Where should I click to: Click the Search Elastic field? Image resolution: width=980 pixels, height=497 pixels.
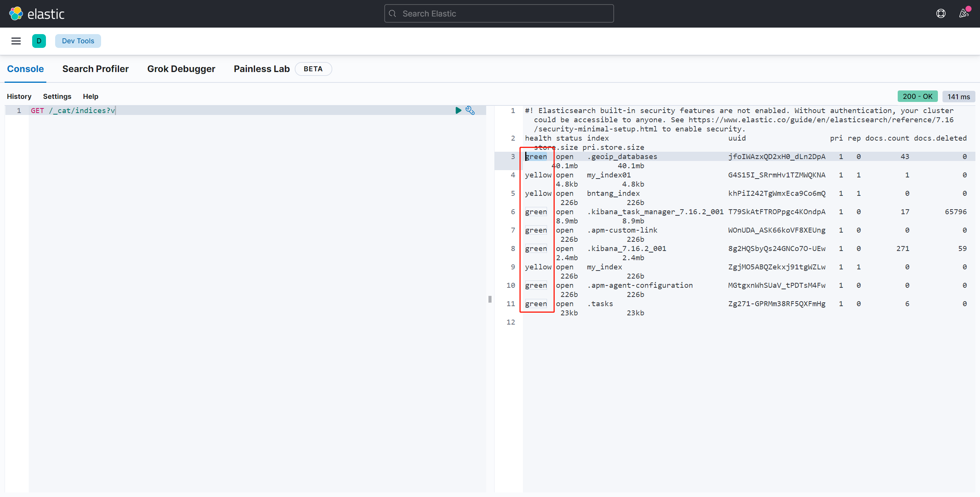(x=499, y=14)
